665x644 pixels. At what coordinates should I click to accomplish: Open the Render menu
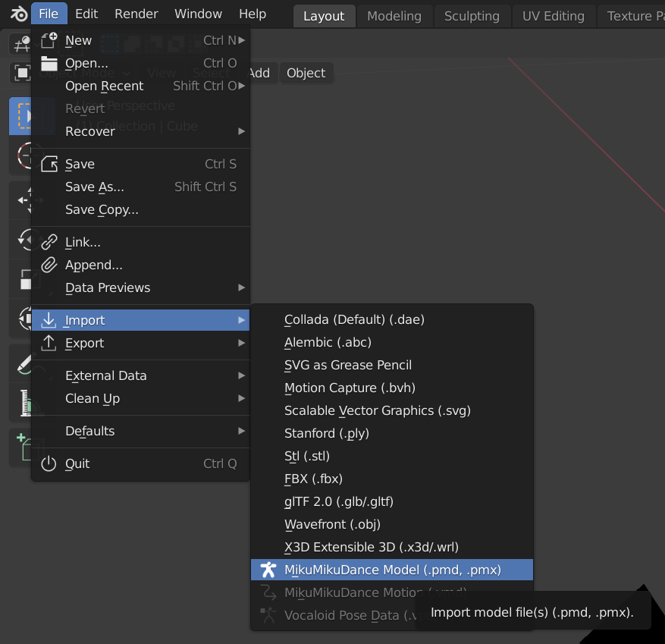(136, 14)
